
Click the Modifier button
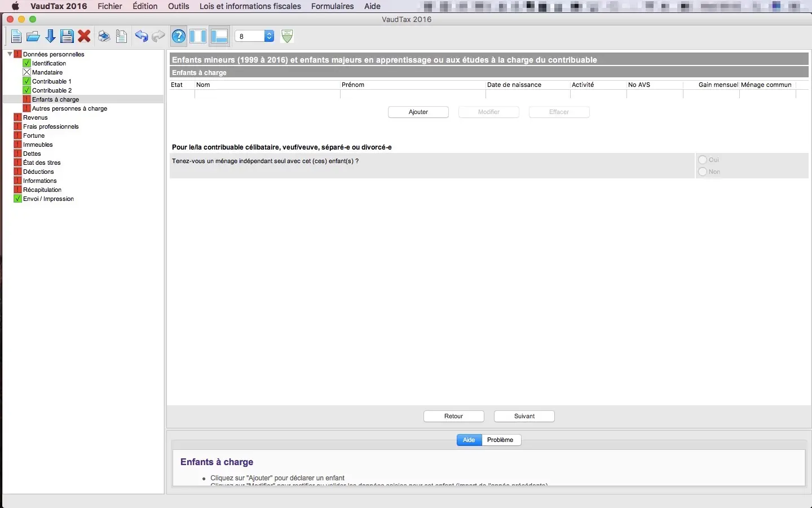coord(489,112)
